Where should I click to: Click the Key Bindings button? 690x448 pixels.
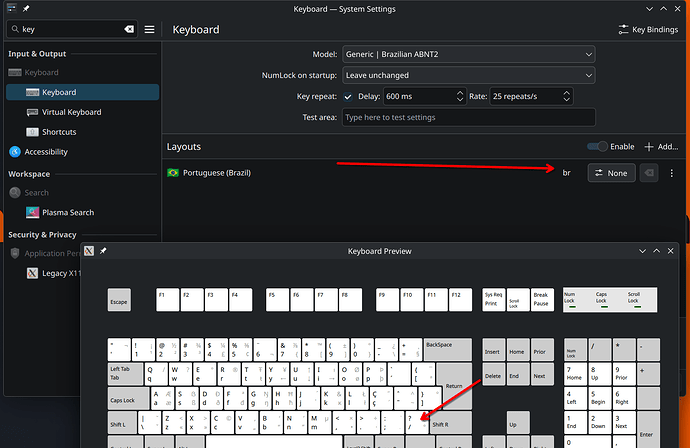(x=647, y=30)
